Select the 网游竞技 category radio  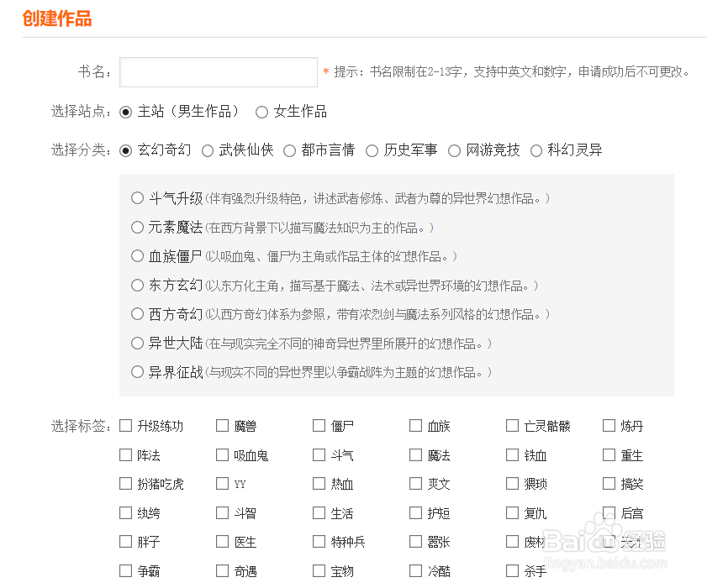click(x=455, y=150)
